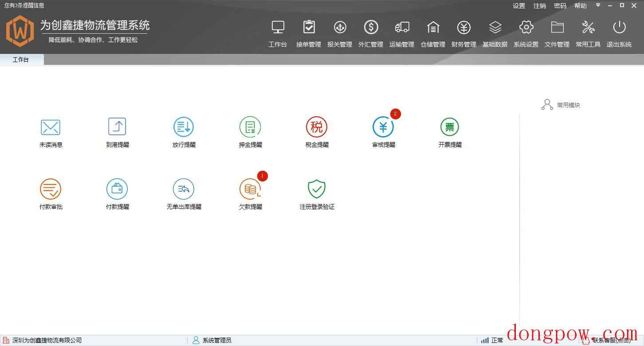Open 开票提醒 invoice reminder
Viewport: 644px width, 346px height.
tap(450, 127)
